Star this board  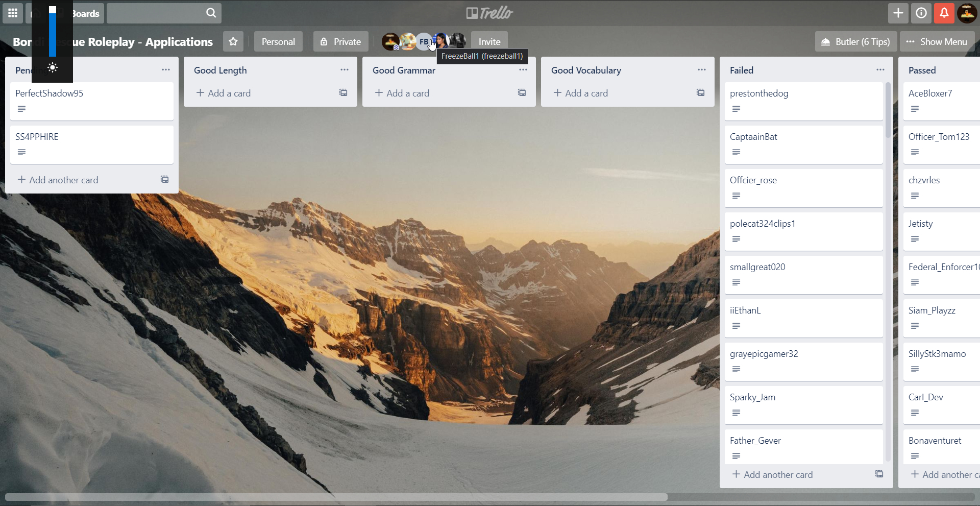(x=233, y=41)
